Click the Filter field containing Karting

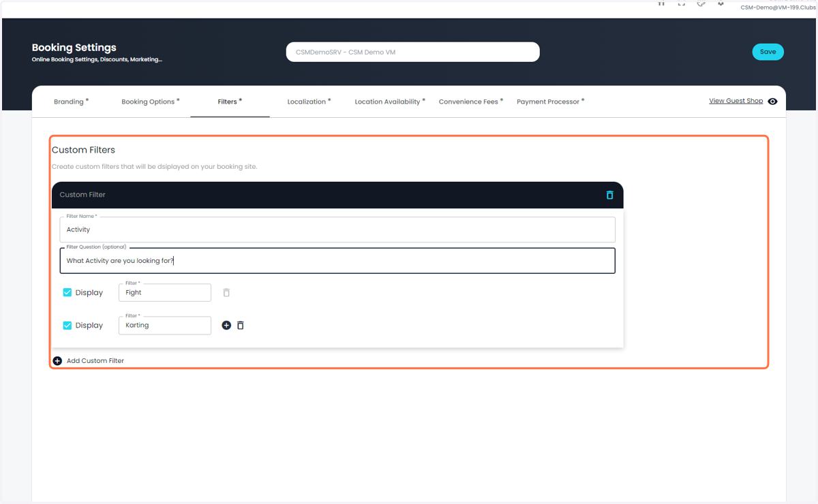[165, 326]
